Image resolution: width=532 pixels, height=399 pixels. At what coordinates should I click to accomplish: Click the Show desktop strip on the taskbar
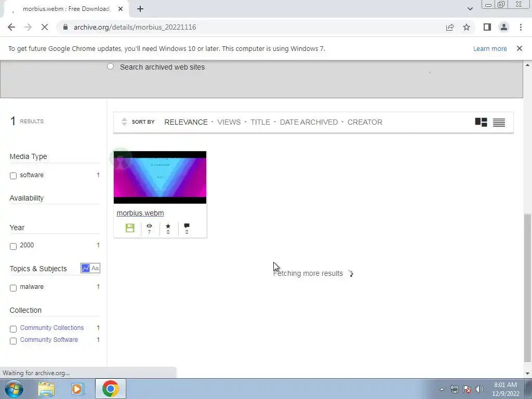(528, 389)
